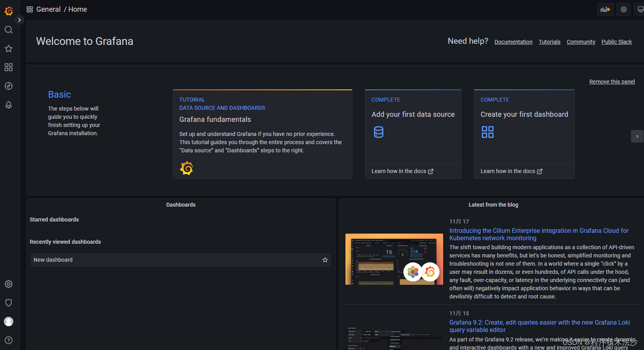Image resolution: width=644 pixels, height=350 pixels.
Task: Click the Home breadcrumb
Action: click(78, 9)
